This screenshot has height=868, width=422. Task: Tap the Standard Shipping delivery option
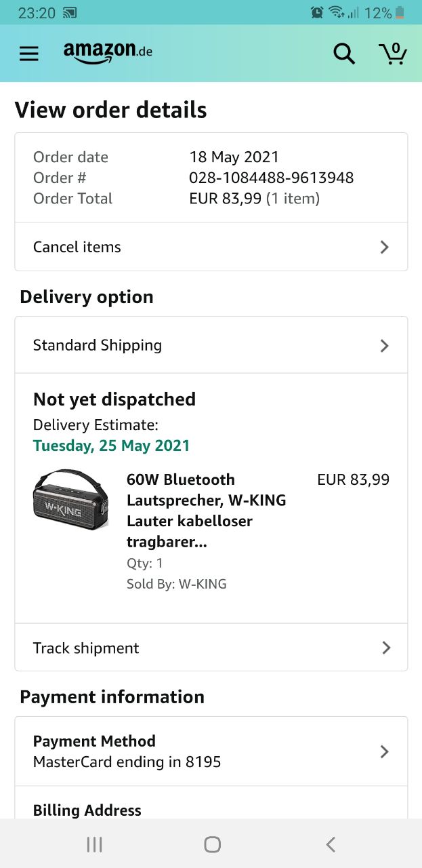pos(98,345)
